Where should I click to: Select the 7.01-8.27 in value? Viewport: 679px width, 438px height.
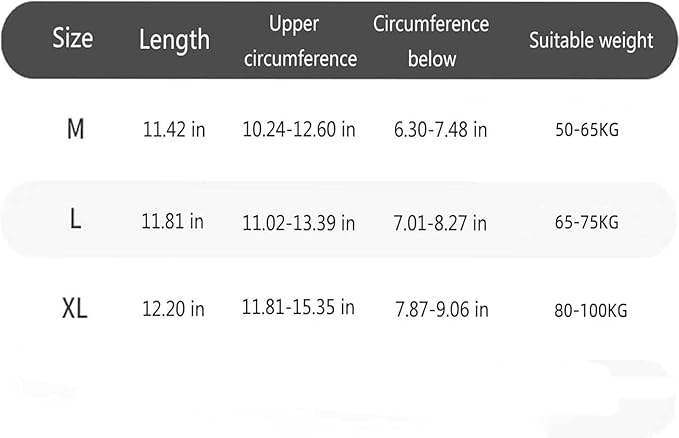(x=438, y=221)
